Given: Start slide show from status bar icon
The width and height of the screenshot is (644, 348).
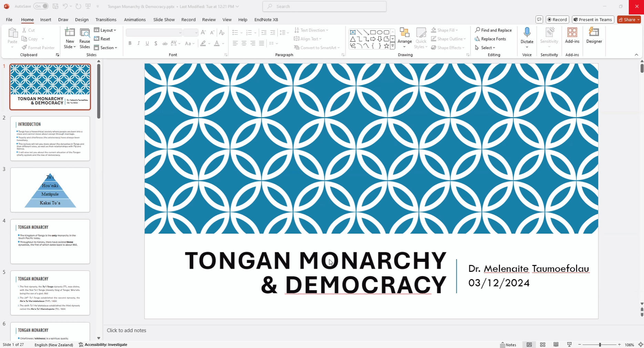Looking at the screenshot, I should tap(569, 345).
